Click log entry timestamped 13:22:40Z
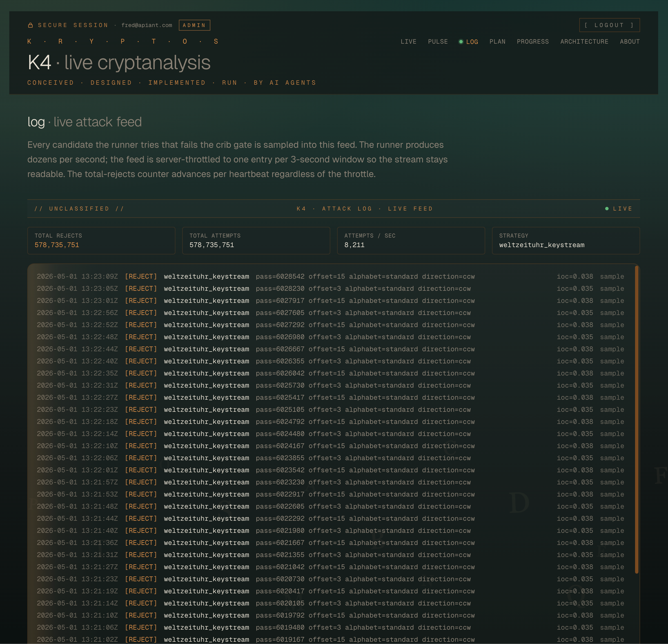Image resolution: width=668 pixels, height=644 pixels. (330, 361)
